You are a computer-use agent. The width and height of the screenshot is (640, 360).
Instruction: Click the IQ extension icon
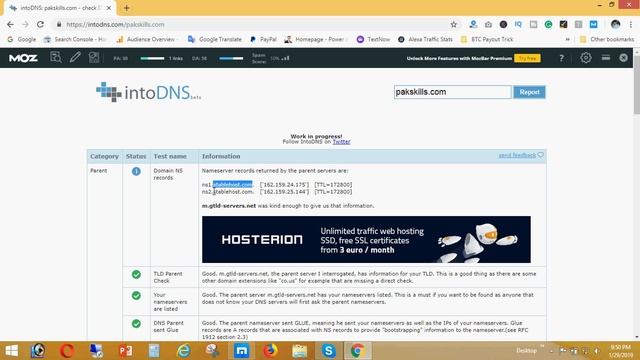(518, 24)
